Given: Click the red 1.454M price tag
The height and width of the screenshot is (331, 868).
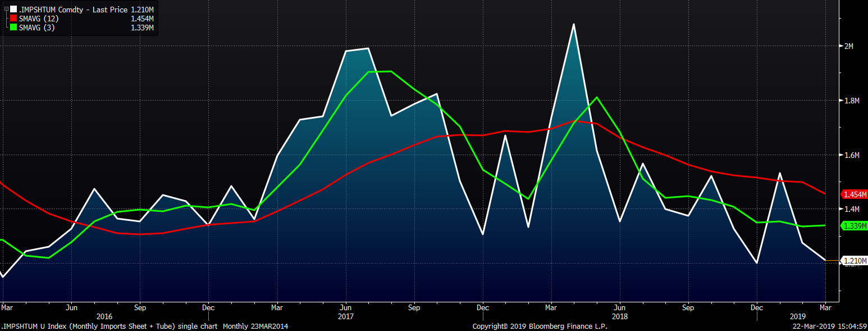Looking at the screenshot, I should point(855,194).
